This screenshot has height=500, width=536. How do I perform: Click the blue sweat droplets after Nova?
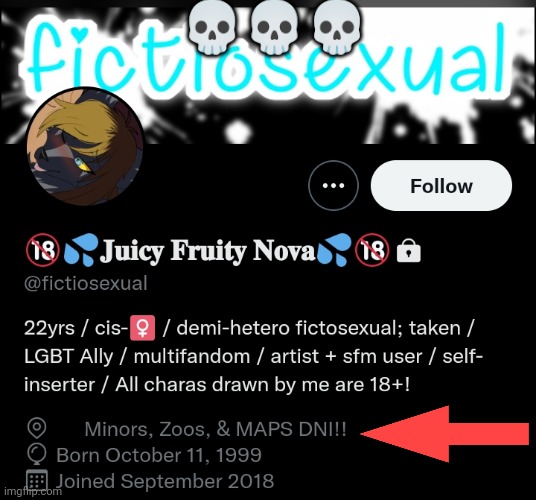point(334,250)
